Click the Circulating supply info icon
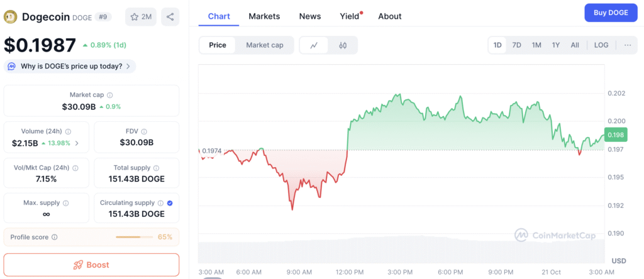 (x=160, y=203)
